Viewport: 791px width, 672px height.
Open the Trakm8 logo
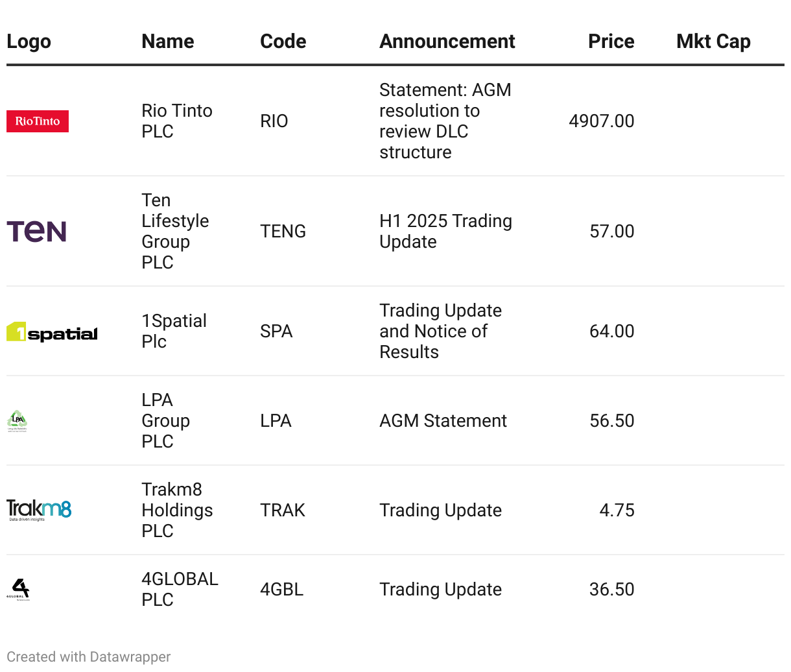click(x=39, y=510)
